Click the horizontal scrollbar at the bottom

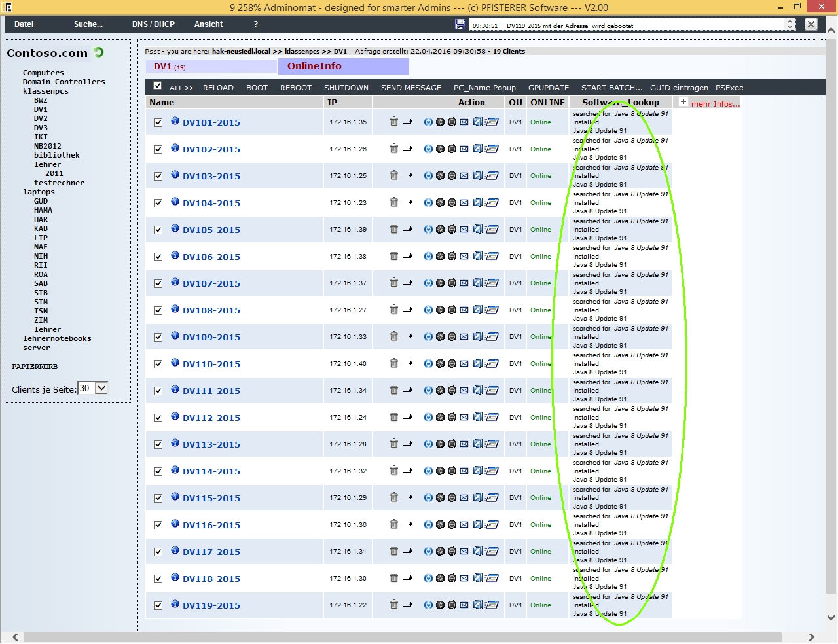(403, 637)
